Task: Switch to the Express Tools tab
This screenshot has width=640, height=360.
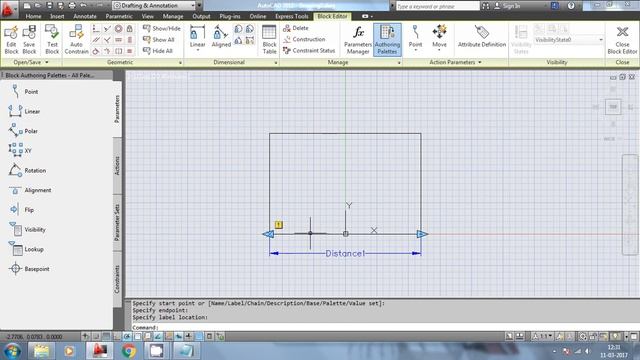Action: tap(291, 16)
